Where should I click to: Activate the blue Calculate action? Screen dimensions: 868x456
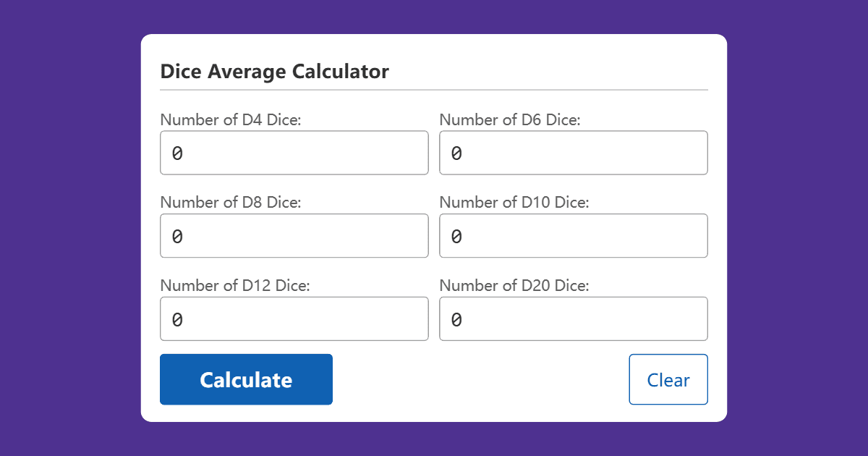(246, 379)
